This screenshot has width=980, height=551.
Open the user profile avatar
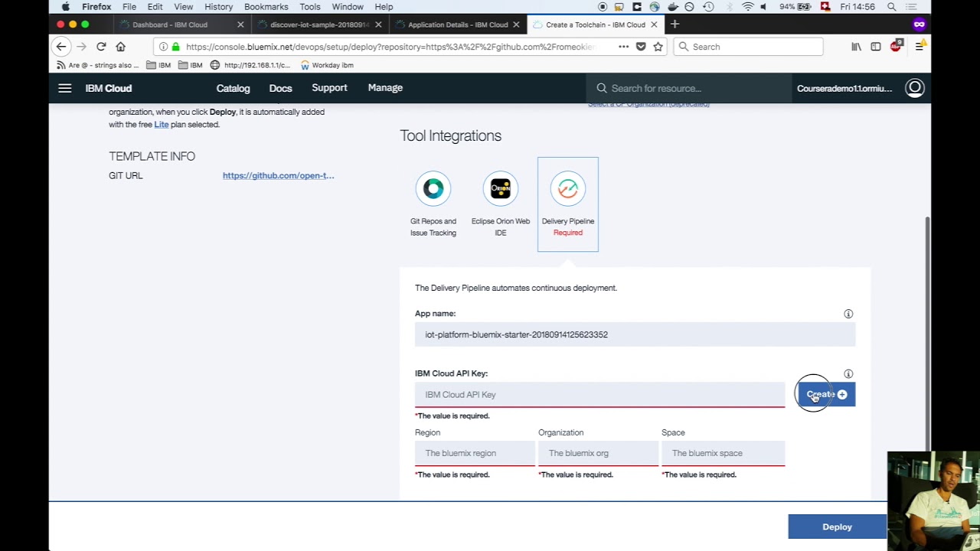point(915,88)
